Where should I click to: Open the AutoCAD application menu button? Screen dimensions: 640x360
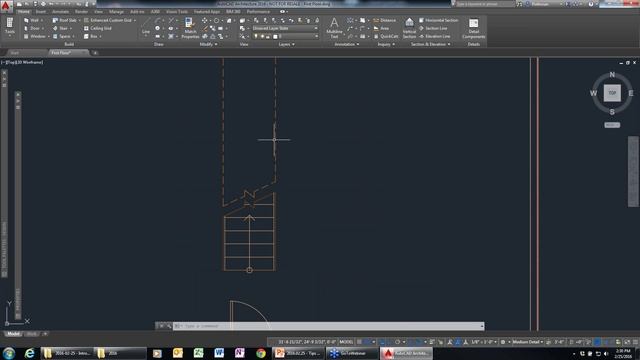pyautogui.click(x=6, y=5)
